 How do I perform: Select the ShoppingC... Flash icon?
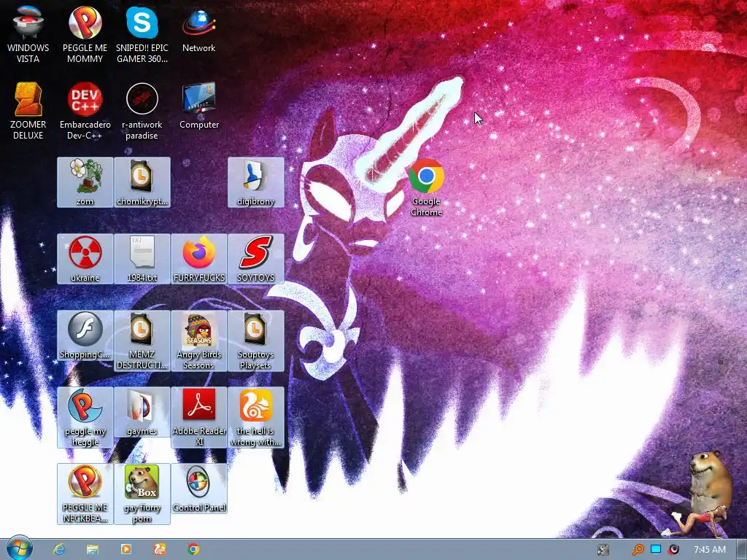(x=85, y=335)
